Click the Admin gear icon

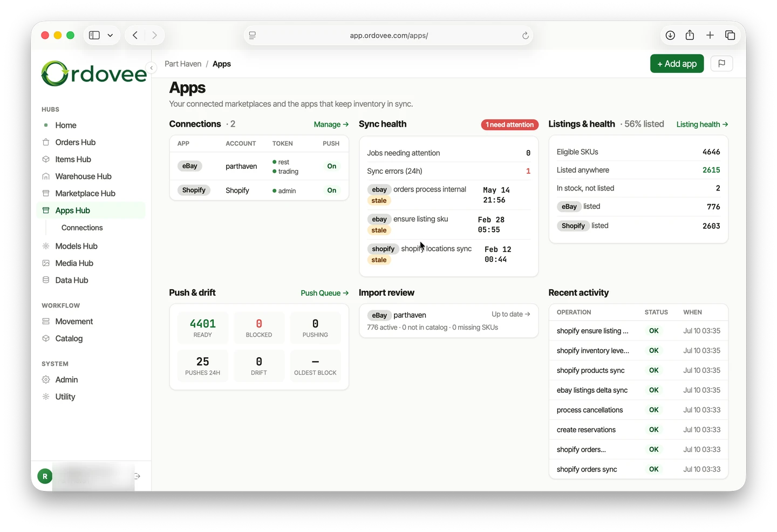point(46,380)
